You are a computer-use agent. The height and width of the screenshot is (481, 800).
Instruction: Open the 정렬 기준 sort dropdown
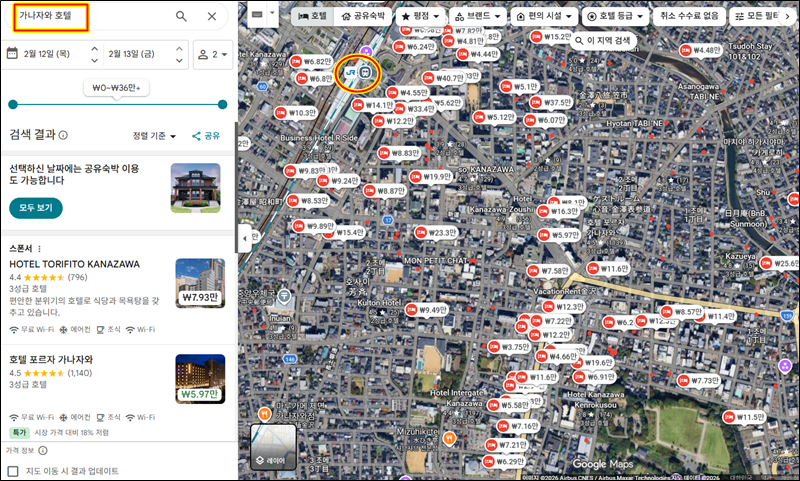pos(154,136)
